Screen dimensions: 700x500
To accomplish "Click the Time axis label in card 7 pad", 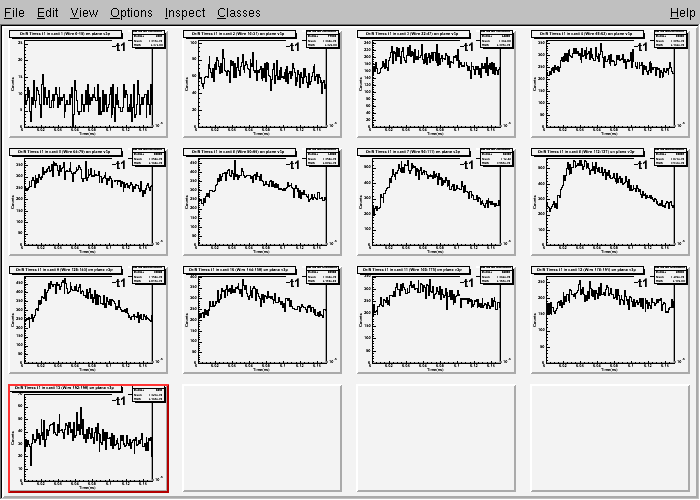I will pyautogui.click(x=436, y=251).
